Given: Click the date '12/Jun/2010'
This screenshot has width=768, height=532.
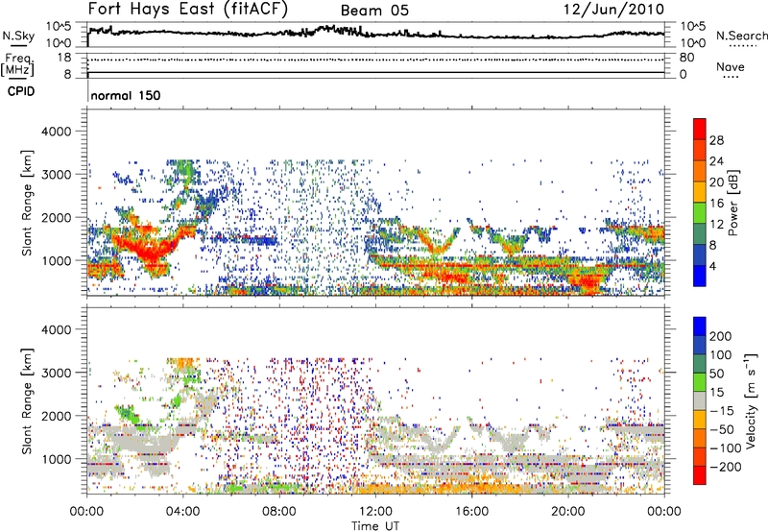Looking at the screenshot, I should [613, 10].
